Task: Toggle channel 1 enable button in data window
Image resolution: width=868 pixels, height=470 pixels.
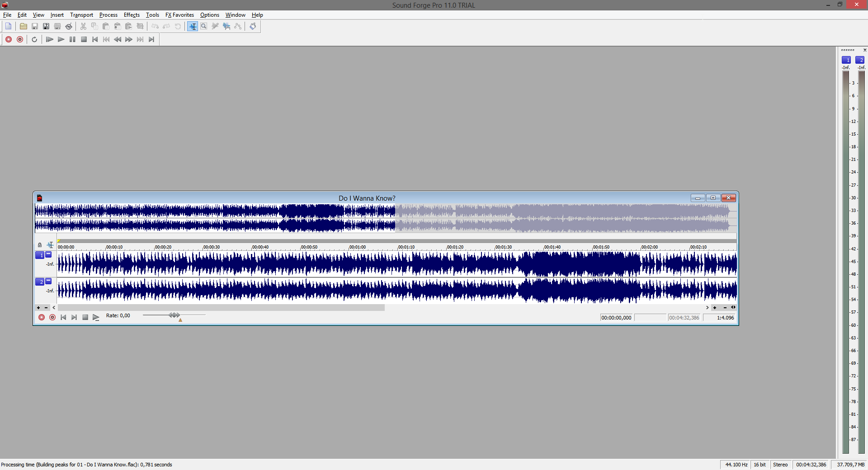Action: coord(40,255)
